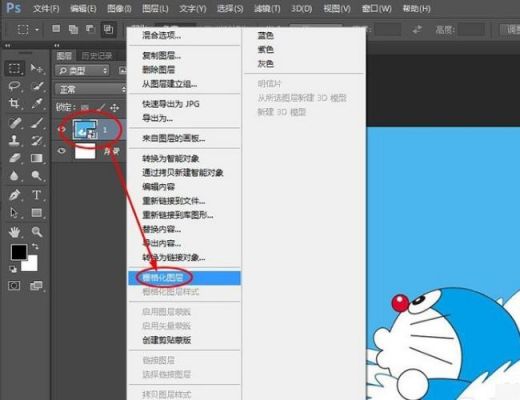Screen dimensions: 520x400
Task: Select the Clone Stamp tool
Action: (x=14, y=140)
